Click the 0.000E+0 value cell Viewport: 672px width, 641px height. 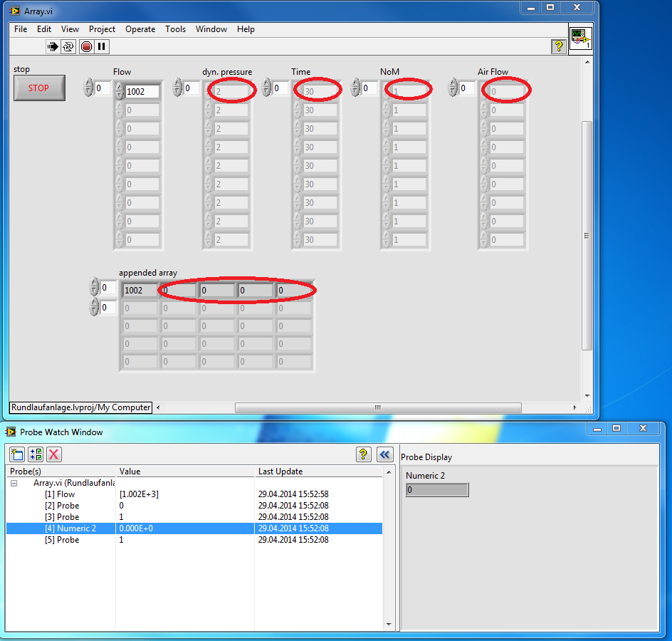coord(136,528)
